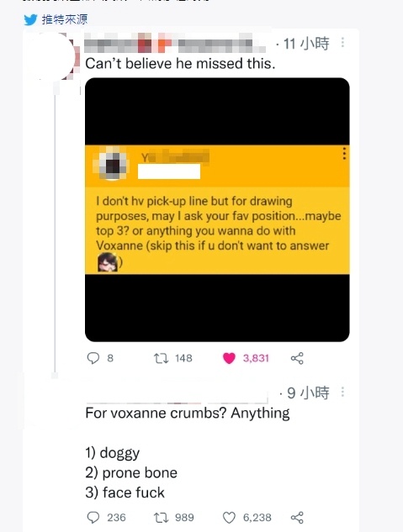Click the emoji sticker in yellow message
The width and height of the screenshot is (403, 532).
108,263
